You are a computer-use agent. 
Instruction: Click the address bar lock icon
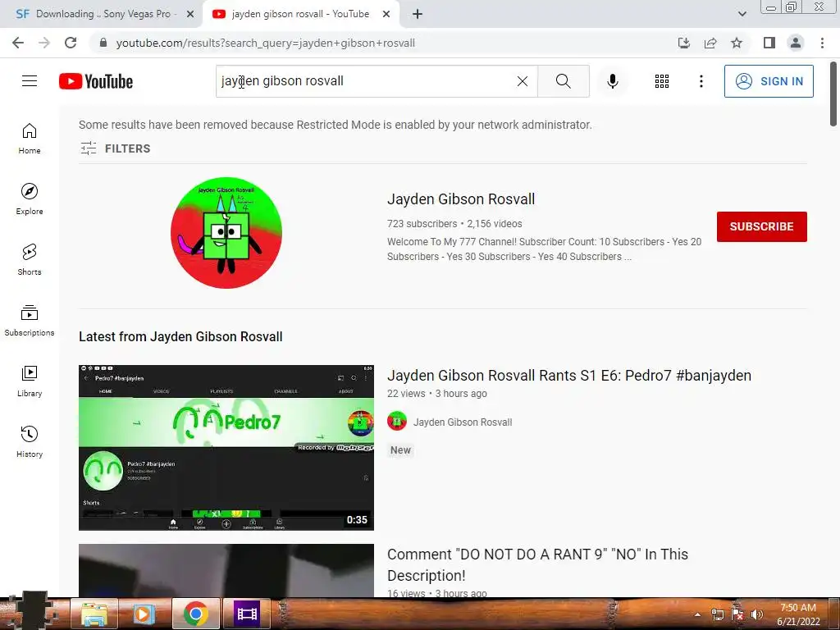tap(103, 43)
